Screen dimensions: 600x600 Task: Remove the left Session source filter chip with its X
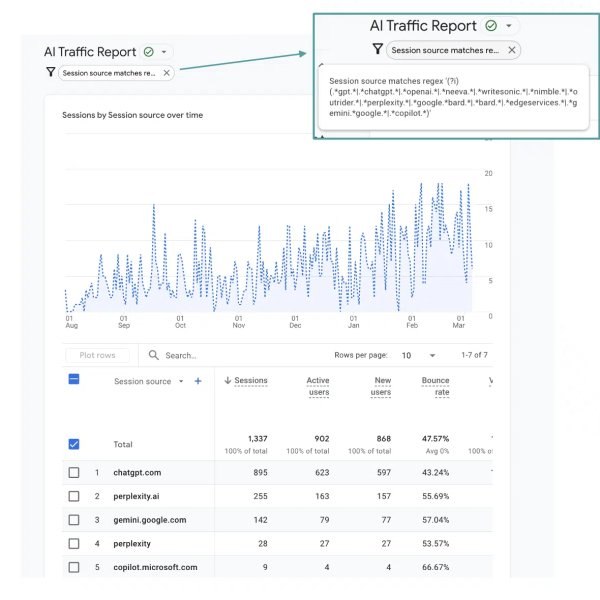[166, 73]
